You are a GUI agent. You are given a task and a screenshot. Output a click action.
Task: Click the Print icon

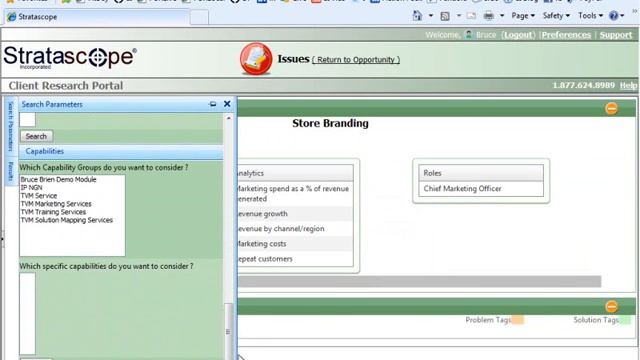tap(488, 16)
